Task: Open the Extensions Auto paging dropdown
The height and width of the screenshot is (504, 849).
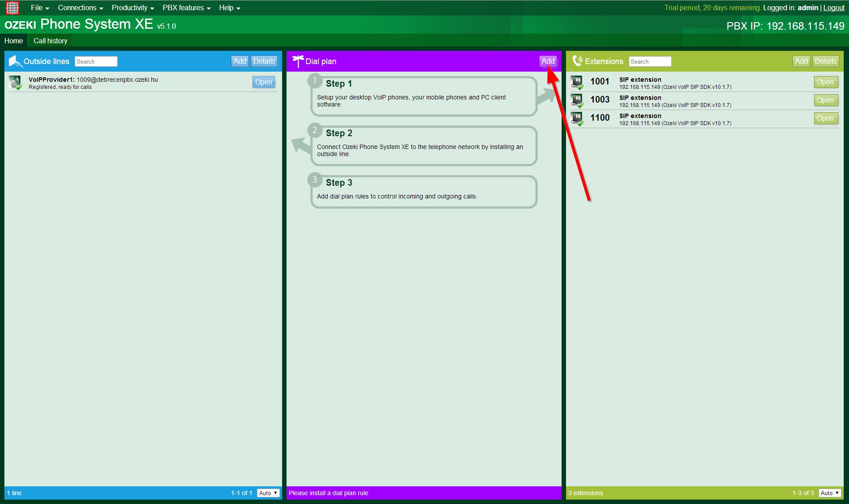Action: point(830,493)
